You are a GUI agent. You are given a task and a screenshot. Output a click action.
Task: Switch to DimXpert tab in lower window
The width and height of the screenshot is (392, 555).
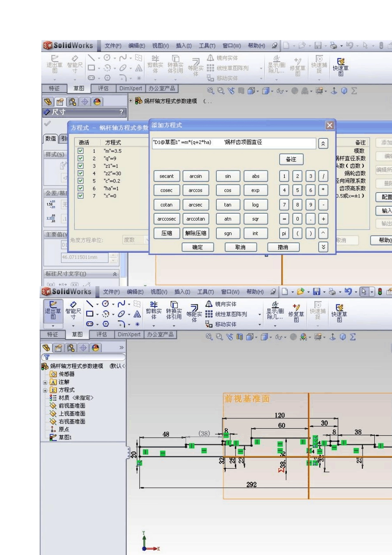(129, 334)
